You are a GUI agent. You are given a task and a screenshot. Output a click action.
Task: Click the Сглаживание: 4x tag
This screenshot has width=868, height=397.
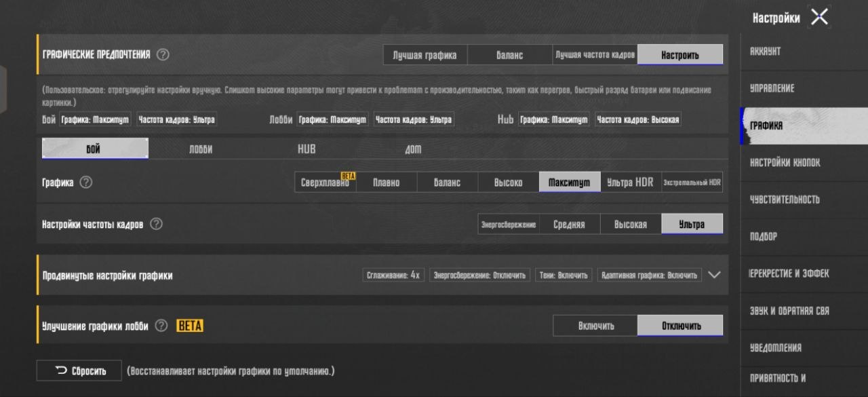tap(393, 276)
